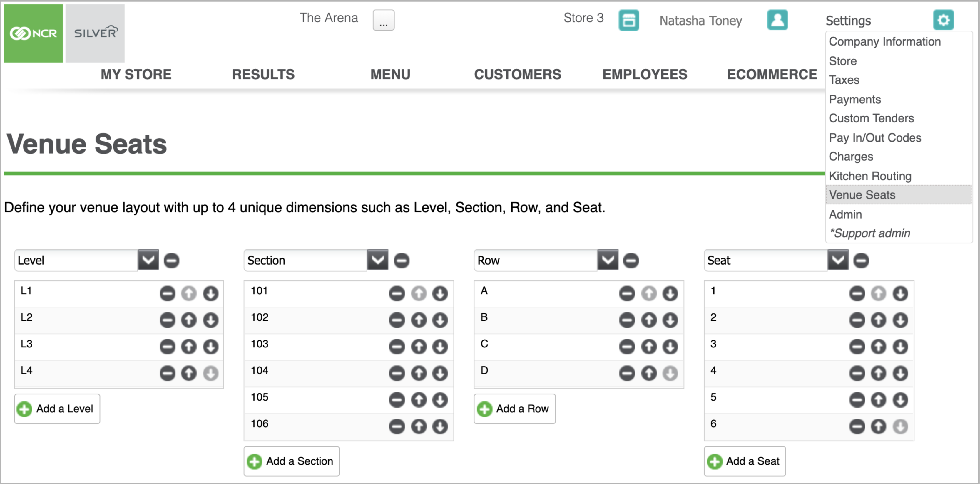
Task: Remove the Level dimension column
Action: [172, 261]
